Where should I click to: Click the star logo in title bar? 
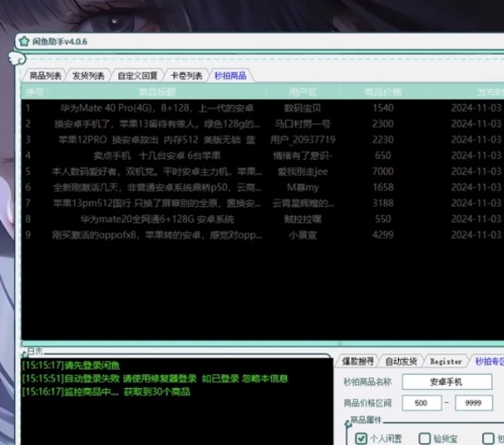tap(24, 41)
